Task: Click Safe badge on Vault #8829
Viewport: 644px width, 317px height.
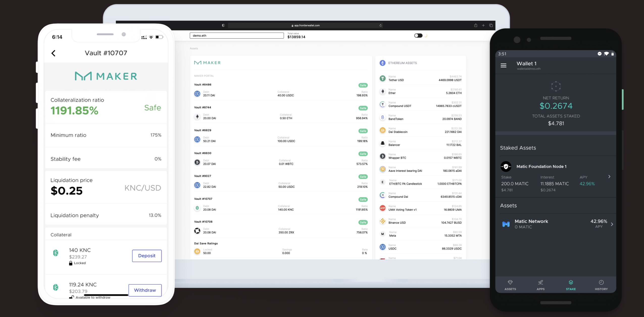Action: [x=363, y=131]
